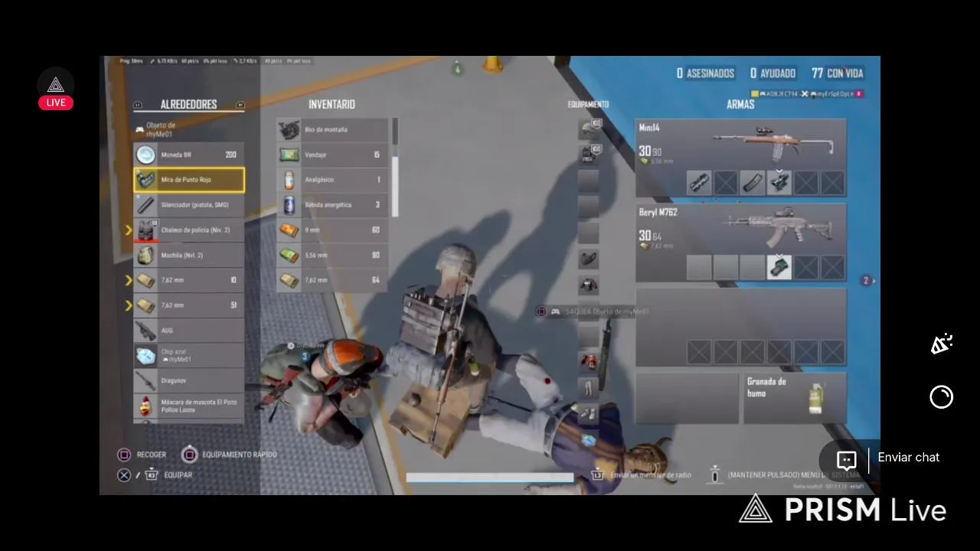Pick up Mira de Punto Rojo sight
This screenshot has width=980, height=551.
click(x=189, y=180)
